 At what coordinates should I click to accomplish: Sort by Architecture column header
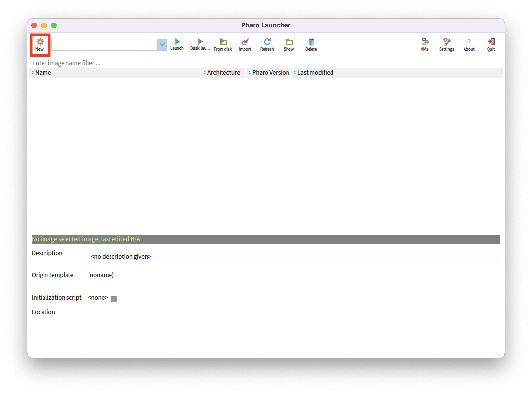coord(223,73)
